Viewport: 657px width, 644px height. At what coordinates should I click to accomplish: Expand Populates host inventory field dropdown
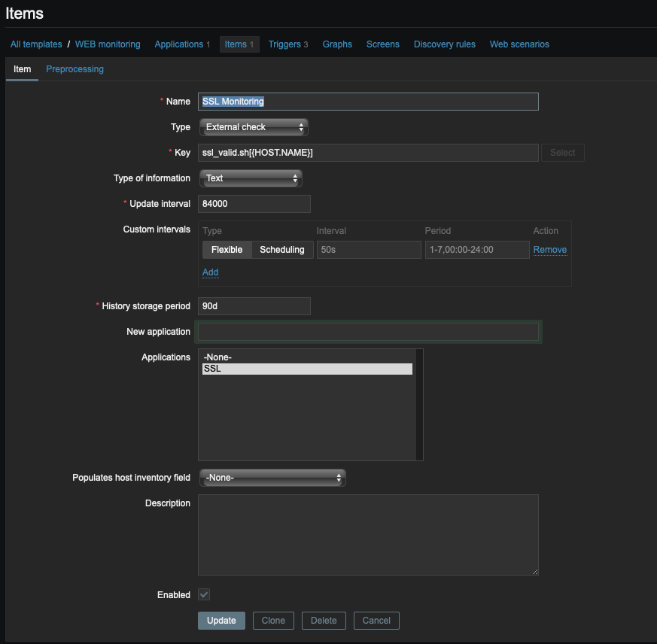click(x=272, y=478)
